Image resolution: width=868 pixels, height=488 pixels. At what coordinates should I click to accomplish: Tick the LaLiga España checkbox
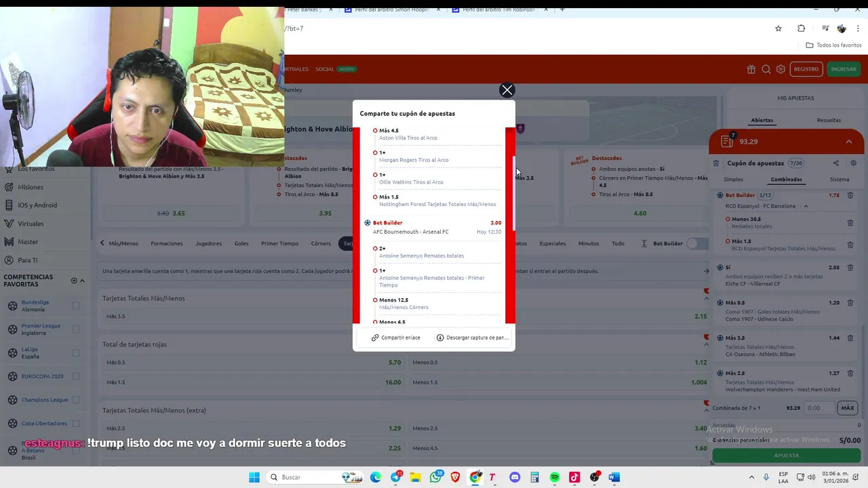[76, 352]
